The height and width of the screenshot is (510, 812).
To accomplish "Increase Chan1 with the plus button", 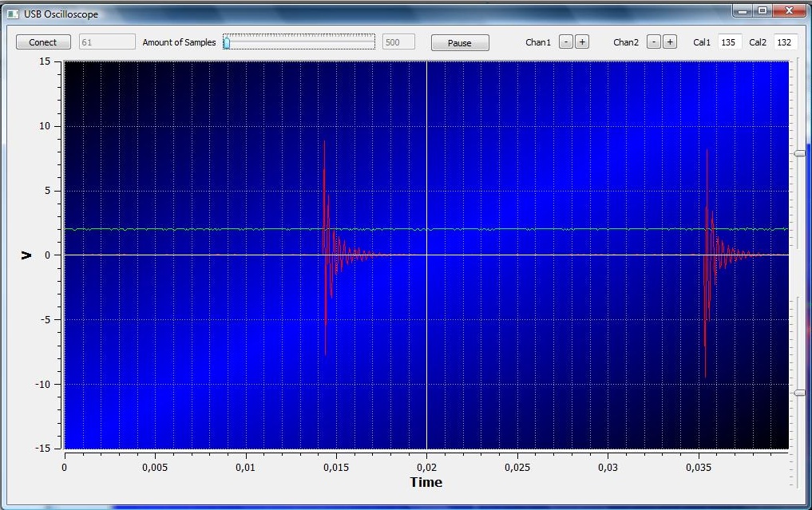I will pyautogui.click(x=582, y=42).
